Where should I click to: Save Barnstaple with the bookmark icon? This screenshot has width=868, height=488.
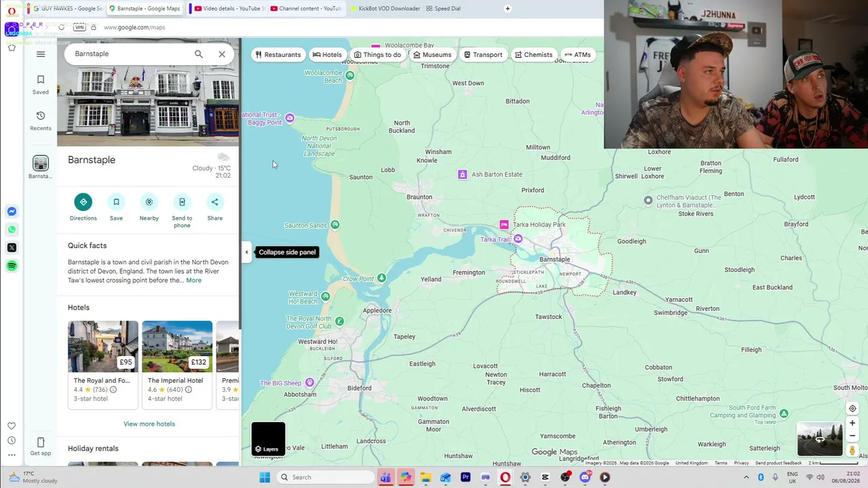pos(116,202)
